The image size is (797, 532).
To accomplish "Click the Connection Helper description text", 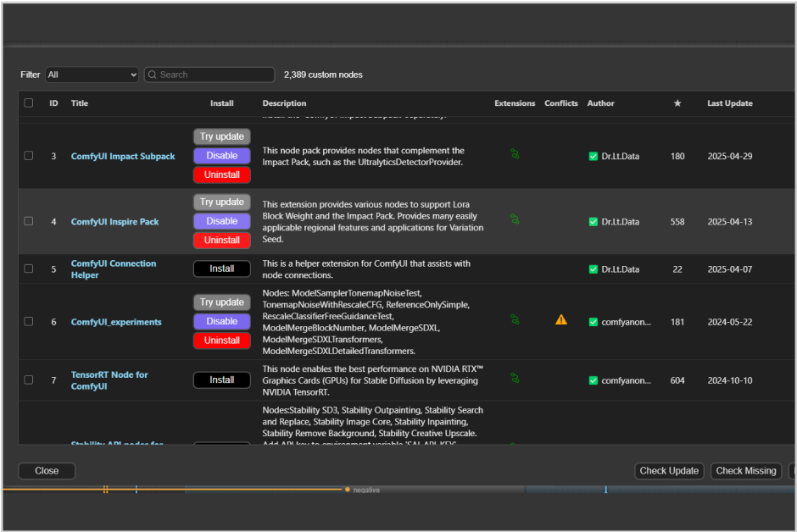I will tap(366, 269).
